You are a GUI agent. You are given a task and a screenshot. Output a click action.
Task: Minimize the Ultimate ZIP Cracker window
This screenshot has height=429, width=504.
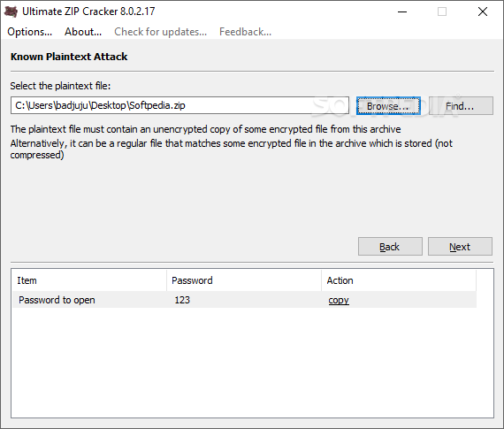tap(402, 11)
